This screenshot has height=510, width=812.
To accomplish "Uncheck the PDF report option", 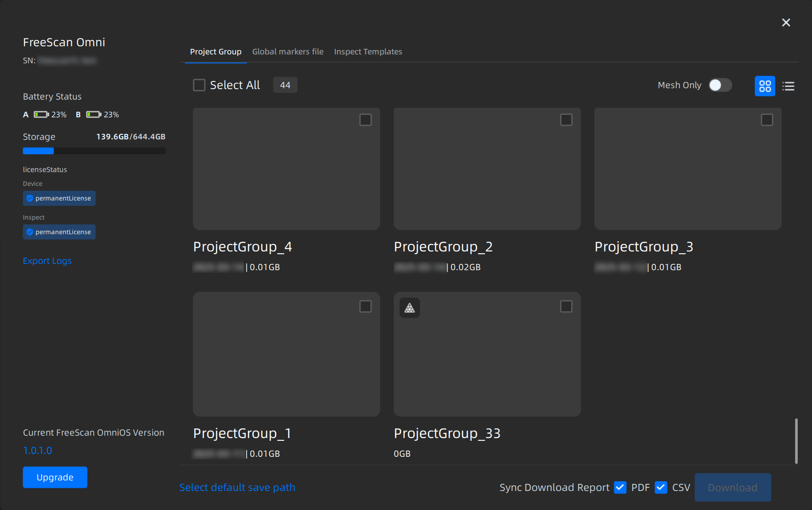I will coord(620,487).
